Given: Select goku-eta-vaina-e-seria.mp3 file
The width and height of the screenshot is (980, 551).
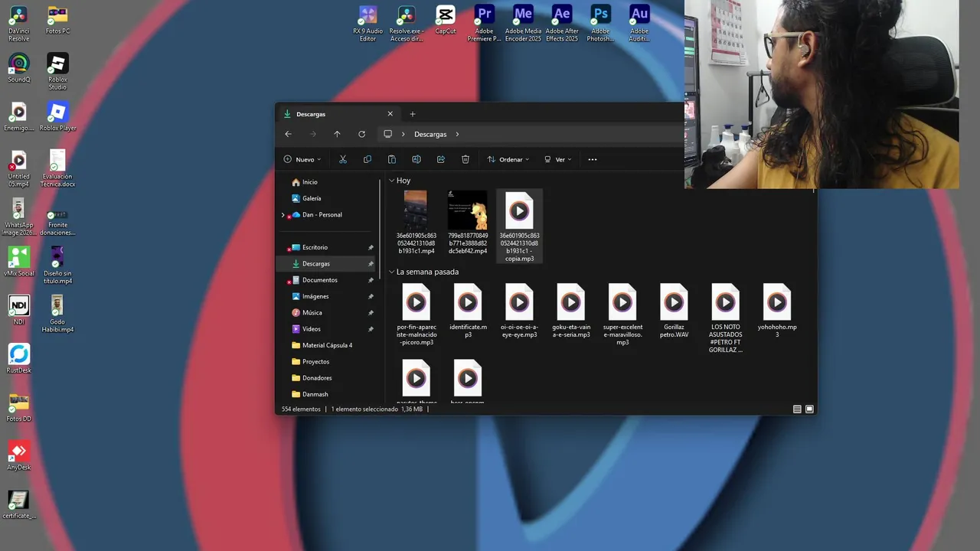Looking at the screenshot, I should pyautogui.click(x=571, y=311).
